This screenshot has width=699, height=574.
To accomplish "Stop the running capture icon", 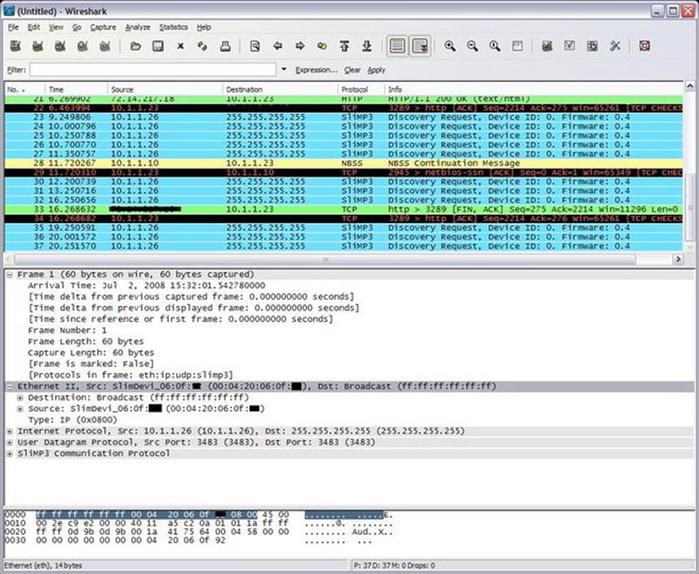I will 82,46.
